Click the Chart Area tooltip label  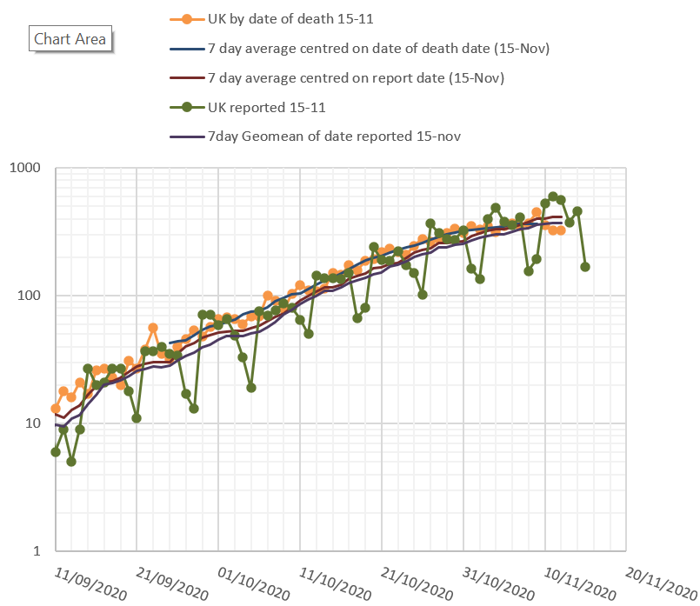click(x=70, y=39)
